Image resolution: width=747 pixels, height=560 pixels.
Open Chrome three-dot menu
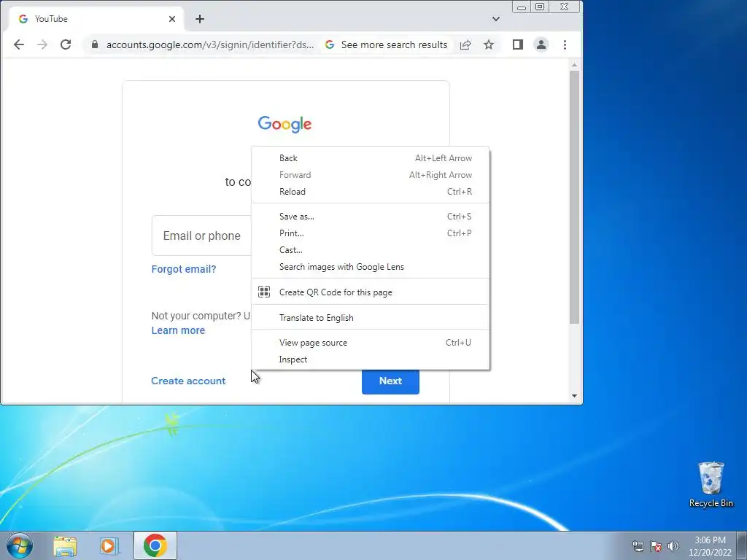(x=565, y=44)
